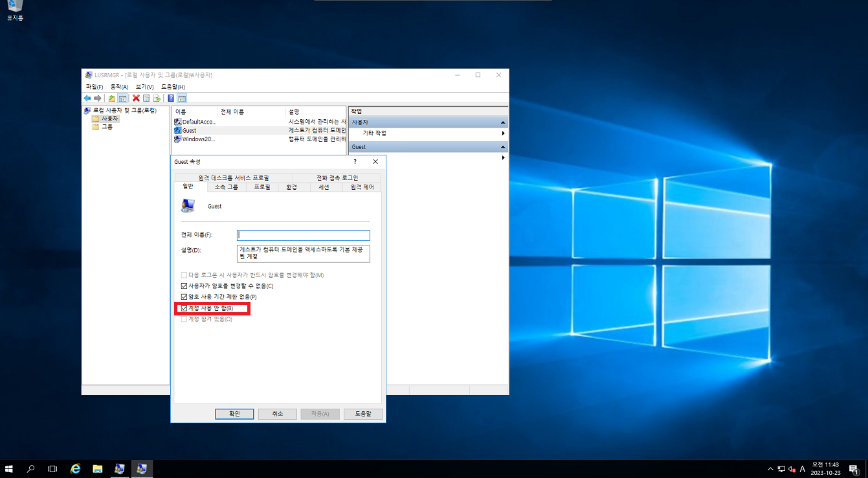Open taskbar Search magnifier
The height and width of the screenshot is (478, 868).
(x=30, y=468)
